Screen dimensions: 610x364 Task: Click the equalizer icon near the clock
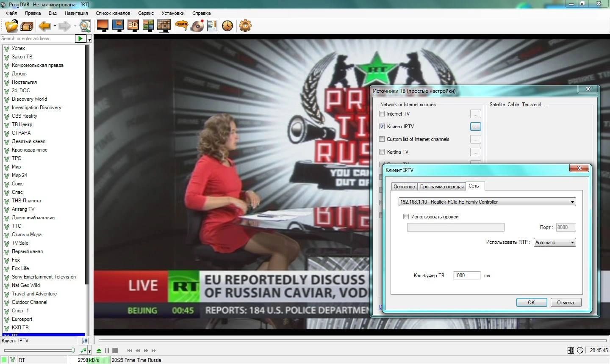[571, 350]
